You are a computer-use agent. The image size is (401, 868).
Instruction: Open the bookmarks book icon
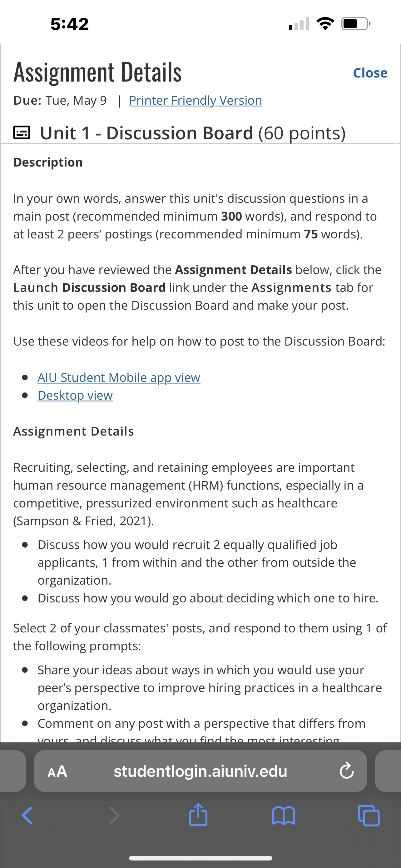click(x=284, y=816)
